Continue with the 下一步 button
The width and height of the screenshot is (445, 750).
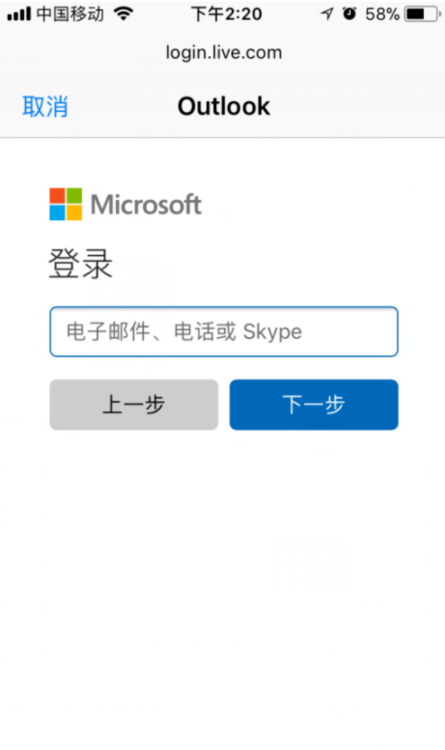click(314, 405)
